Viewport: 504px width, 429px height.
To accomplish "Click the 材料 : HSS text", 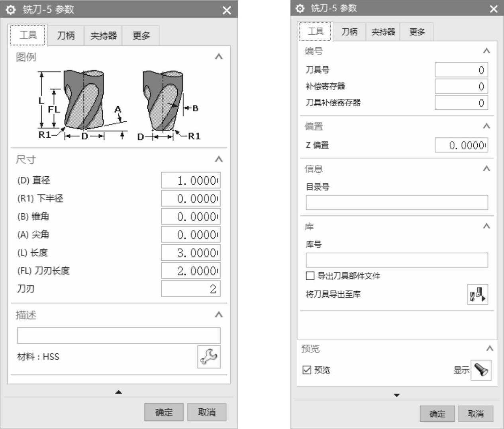I will [x=38, y=357].
